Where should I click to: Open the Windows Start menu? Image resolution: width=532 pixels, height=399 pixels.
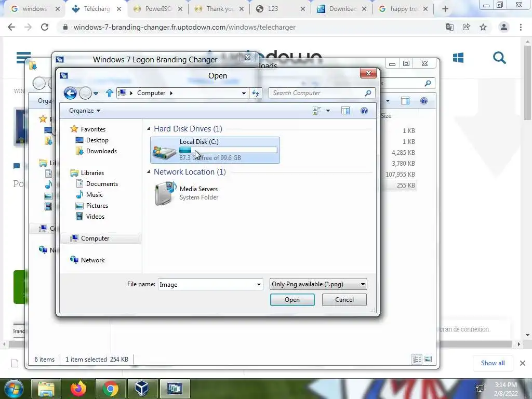click(13, 389)
